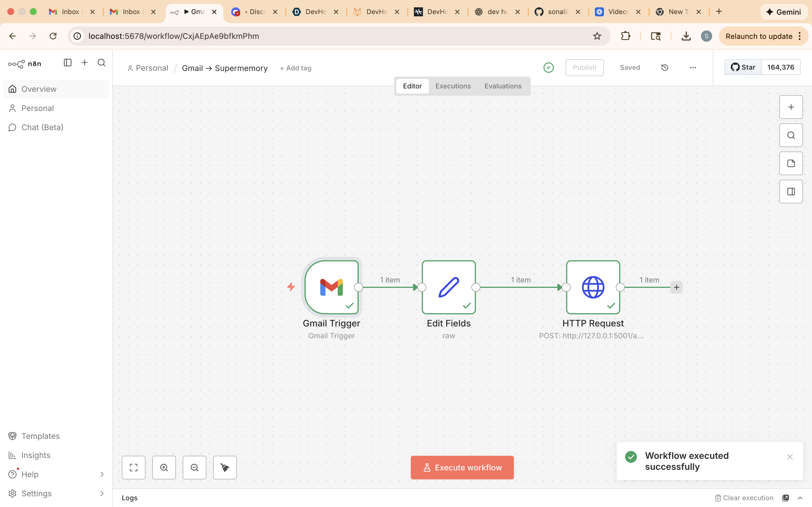Viewport: 812px width, 507px height.
Task: Toggle the right side panel button
Action: coord(791,192)
